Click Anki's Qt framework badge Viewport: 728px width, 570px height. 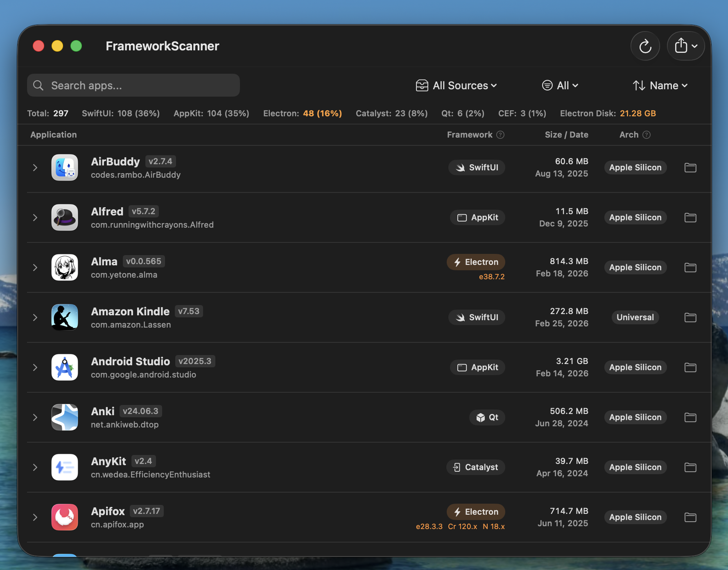tap(487, 417)
